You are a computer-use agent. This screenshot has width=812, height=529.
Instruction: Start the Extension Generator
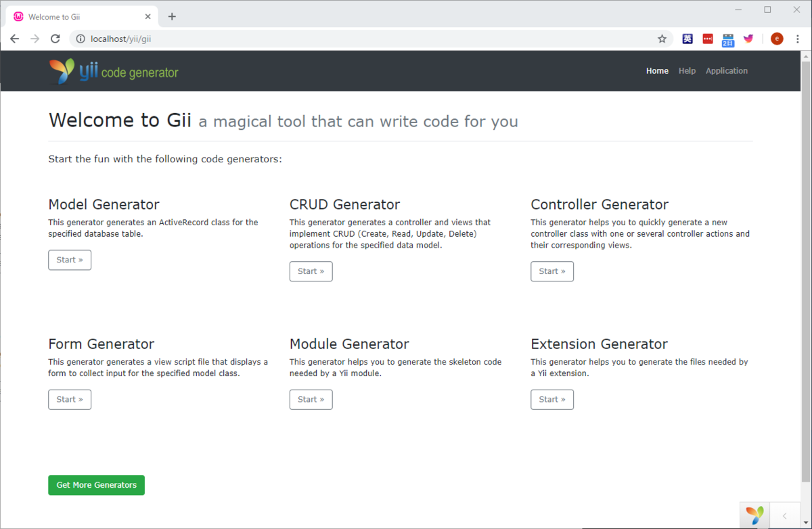coord(552,399)
